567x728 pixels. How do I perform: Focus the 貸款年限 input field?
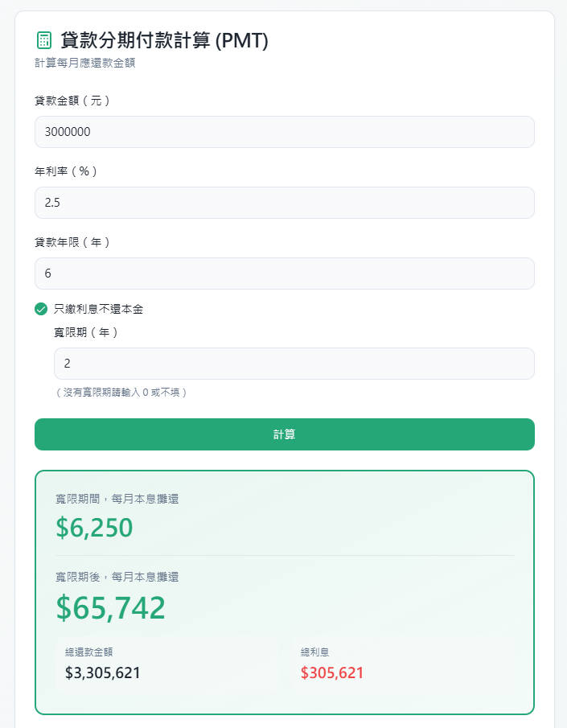coord(283,273)
